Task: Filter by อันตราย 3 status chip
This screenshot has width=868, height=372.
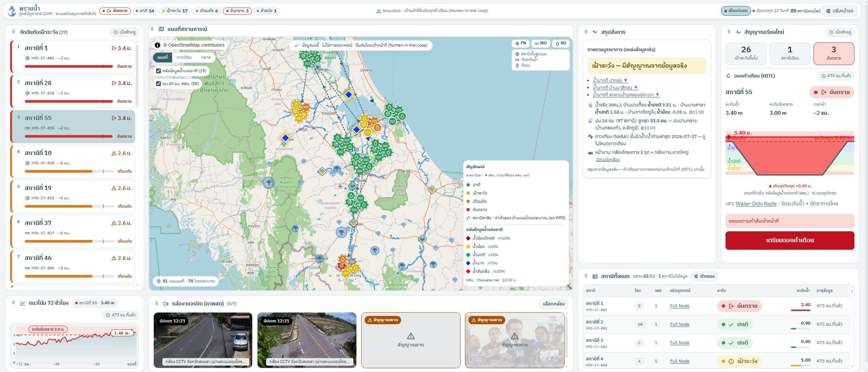Action: coord(237,11)
